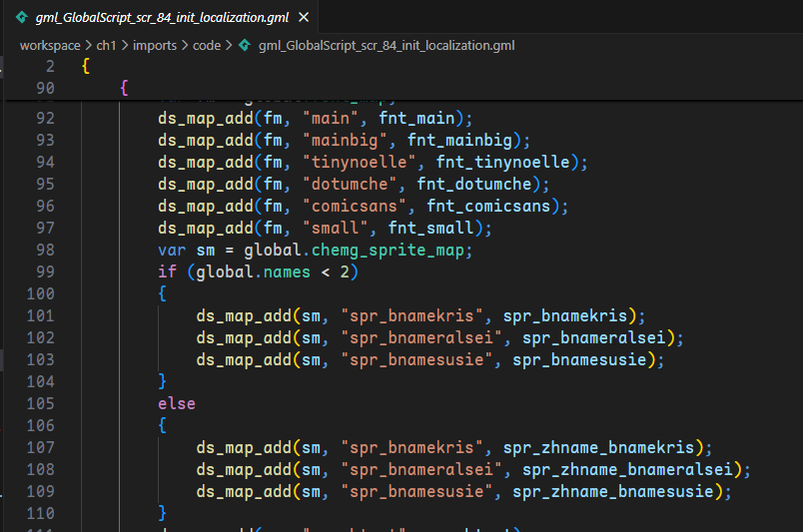
Task: Click line number 92
Action: click(x=45, y=119)
